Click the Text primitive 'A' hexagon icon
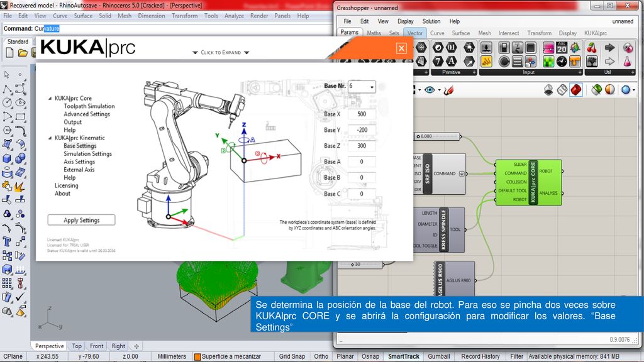The height and width of the screenshot is (362, 644). pos(452,62)
